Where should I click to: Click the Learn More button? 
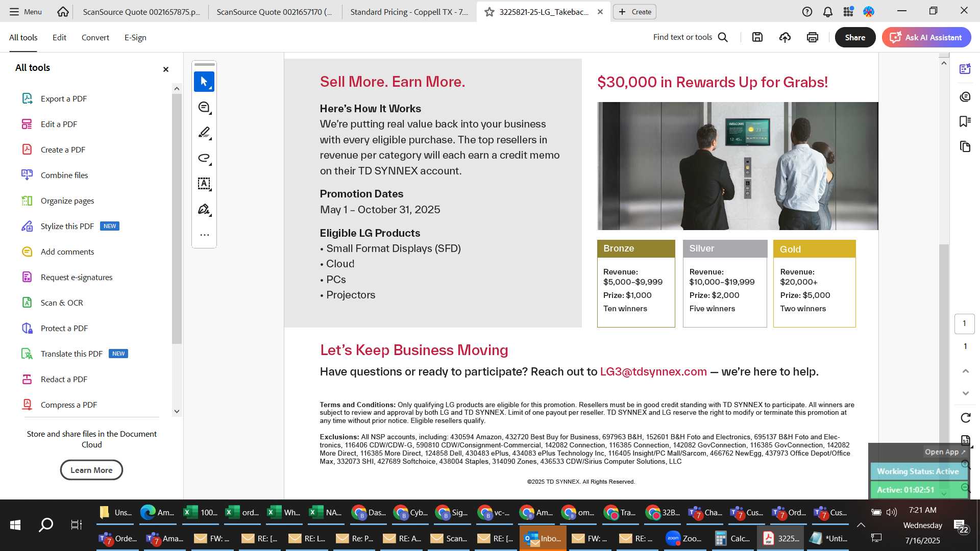91,470
